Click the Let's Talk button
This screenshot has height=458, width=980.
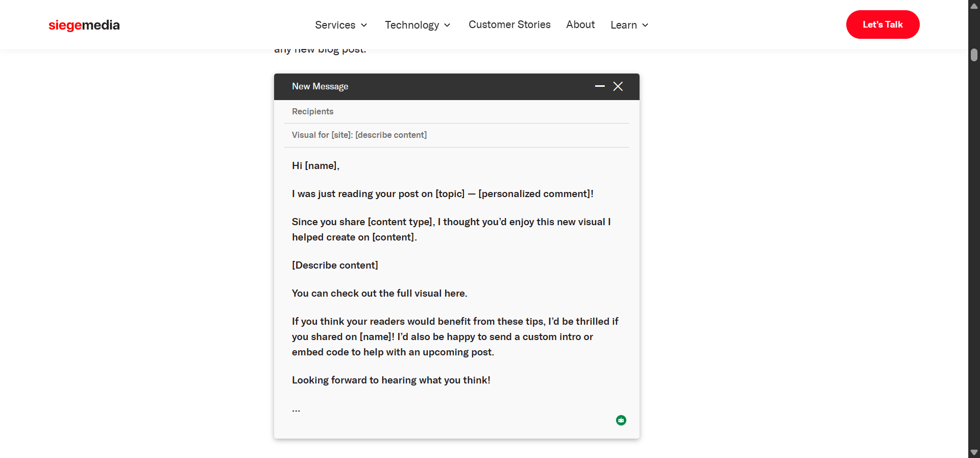pos(883,25)
